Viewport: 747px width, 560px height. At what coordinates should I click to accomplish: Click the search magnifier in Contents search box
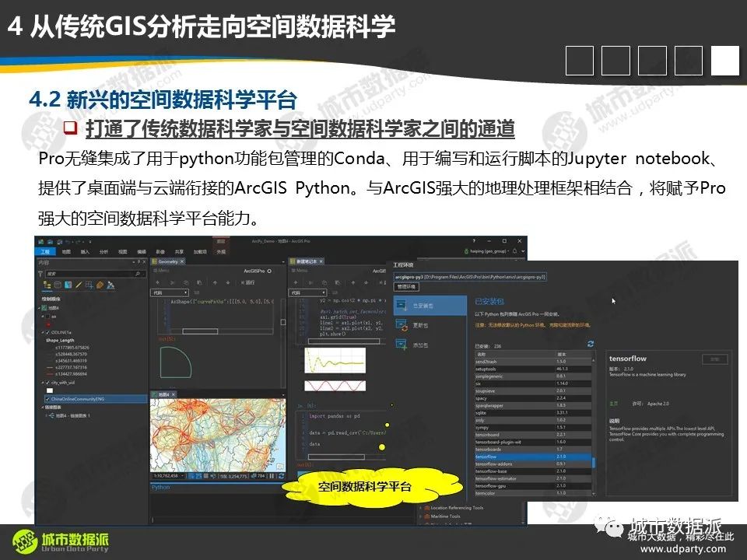click(x=137, y=274)
